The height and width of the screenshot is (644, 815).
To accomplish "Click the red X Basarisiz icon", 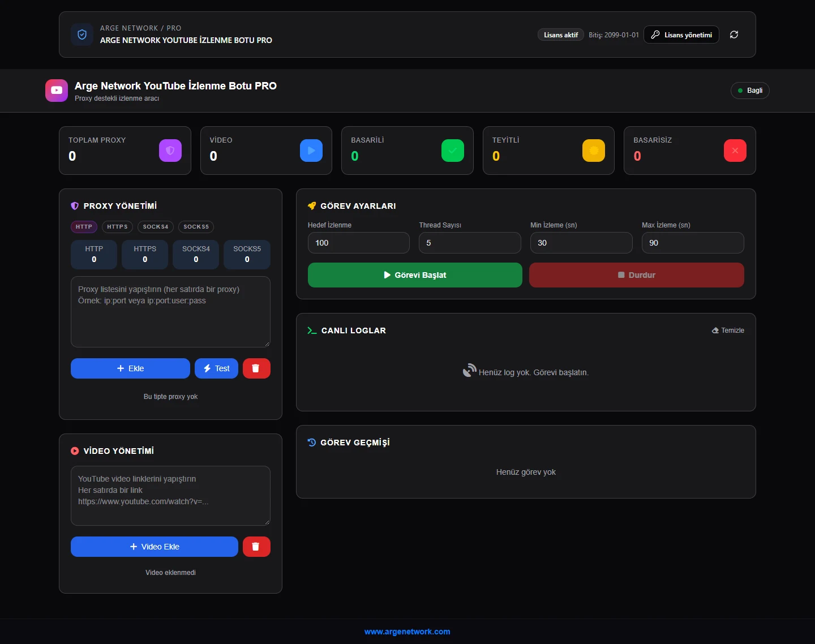I will tap(735, 151).
